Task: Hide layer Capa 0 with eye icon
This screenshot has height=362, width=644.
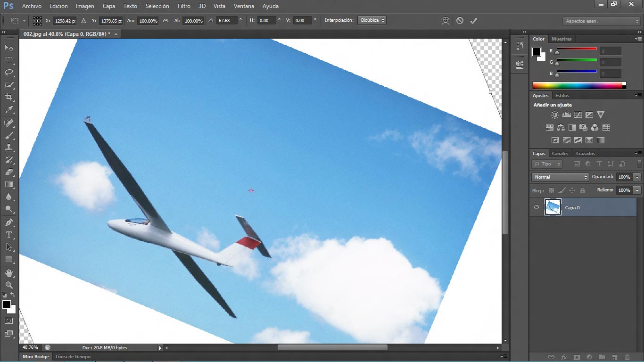Action: tap(537, 207)
